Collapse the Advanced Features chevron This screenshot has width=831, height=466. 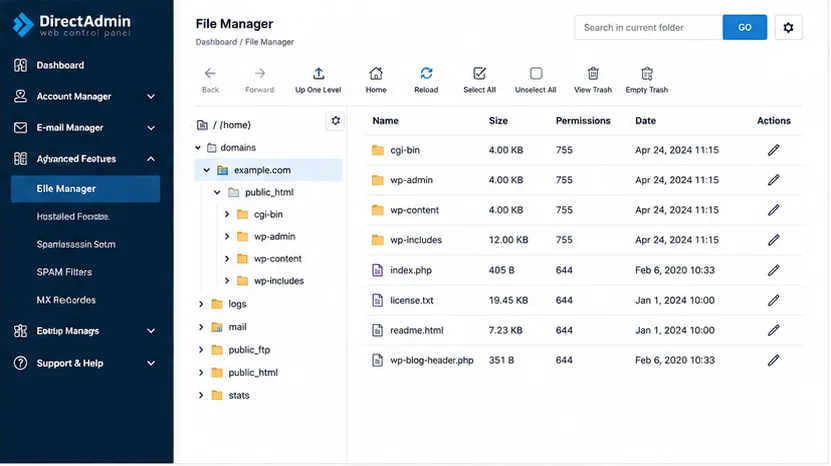coord(151,159)
